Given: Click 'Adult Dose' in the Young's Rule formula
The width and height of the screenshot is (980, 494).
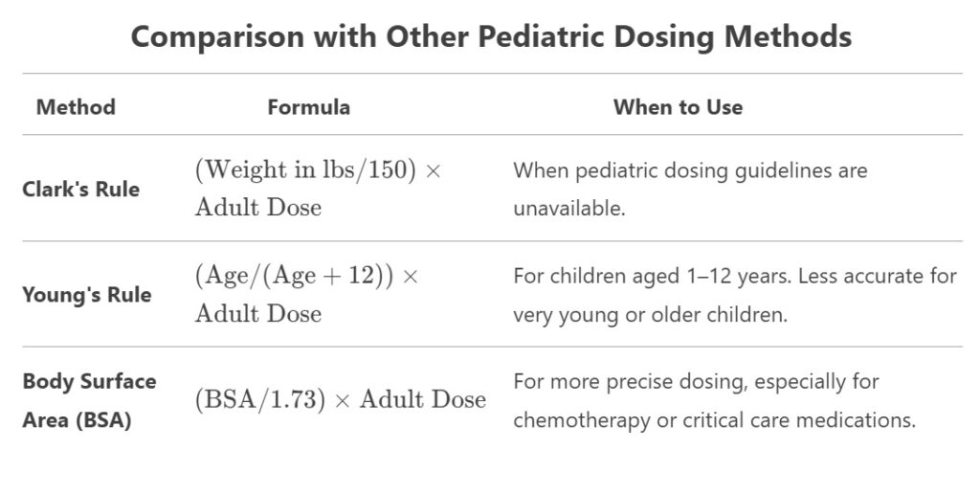Looking at the screenshot, I should [258, 313].
